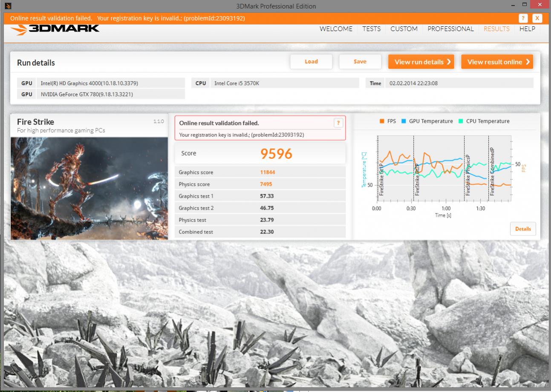The height and width of the screenshot is (392, 551).
Task: Click the Intel HD Graphics 4000 GPU entry
Action: [x=101, y=83]
